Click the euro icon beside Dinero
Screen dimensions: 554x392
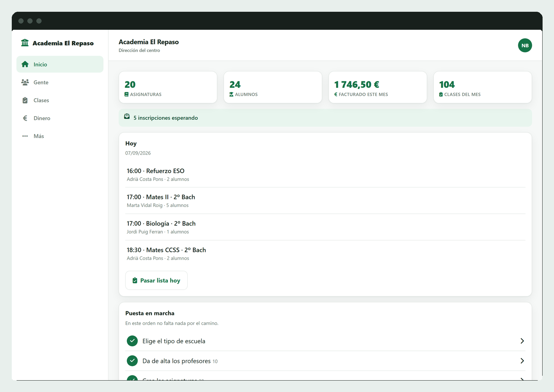tap(25, 118)
